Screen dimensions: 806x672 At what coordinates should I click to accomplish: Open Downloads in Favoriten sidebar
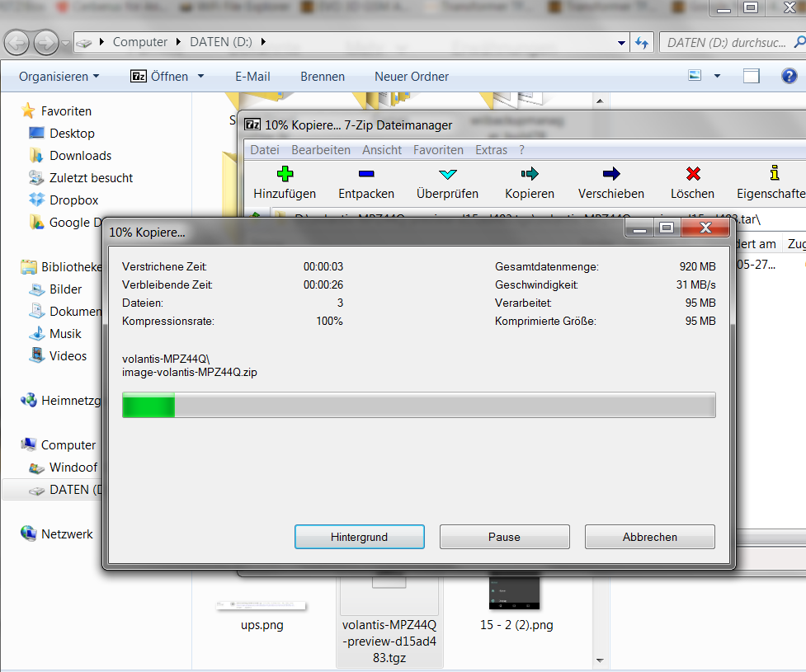click(80, 156)
